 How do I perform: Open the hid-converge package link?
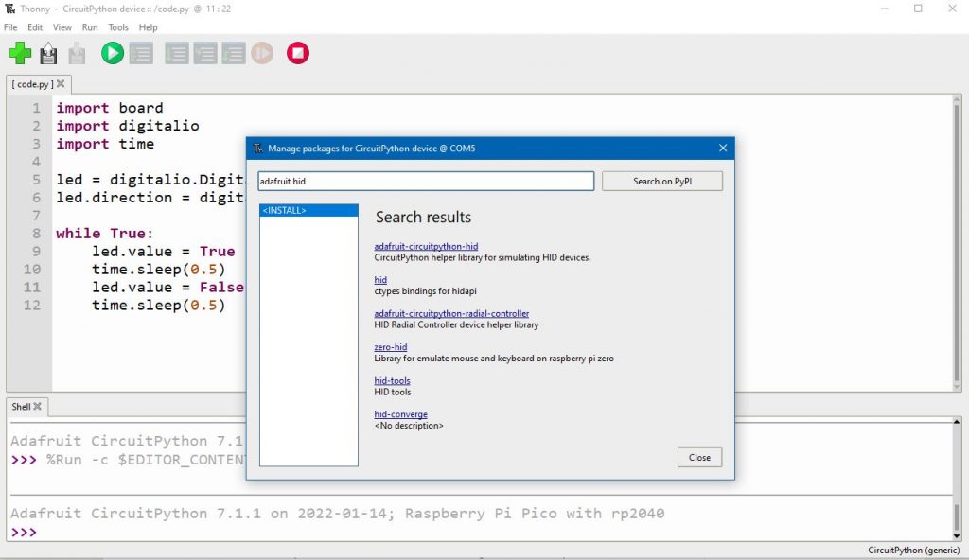click(x=400, y=414)
